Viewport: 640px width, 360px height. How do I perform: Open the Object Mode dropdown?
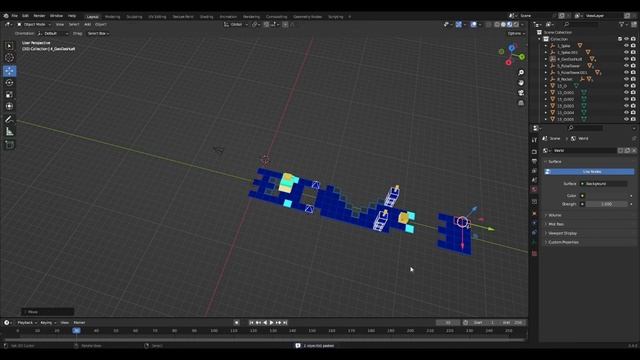34,25
